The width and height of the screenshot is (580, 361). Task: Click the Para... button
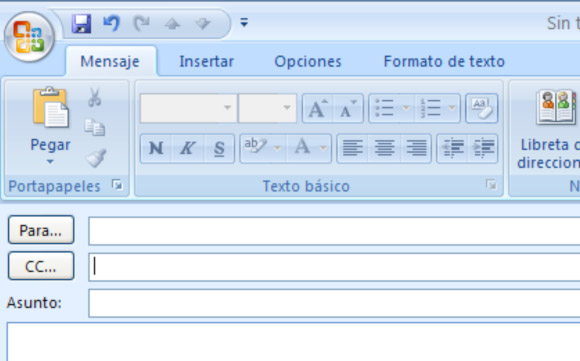coord(41,230)
